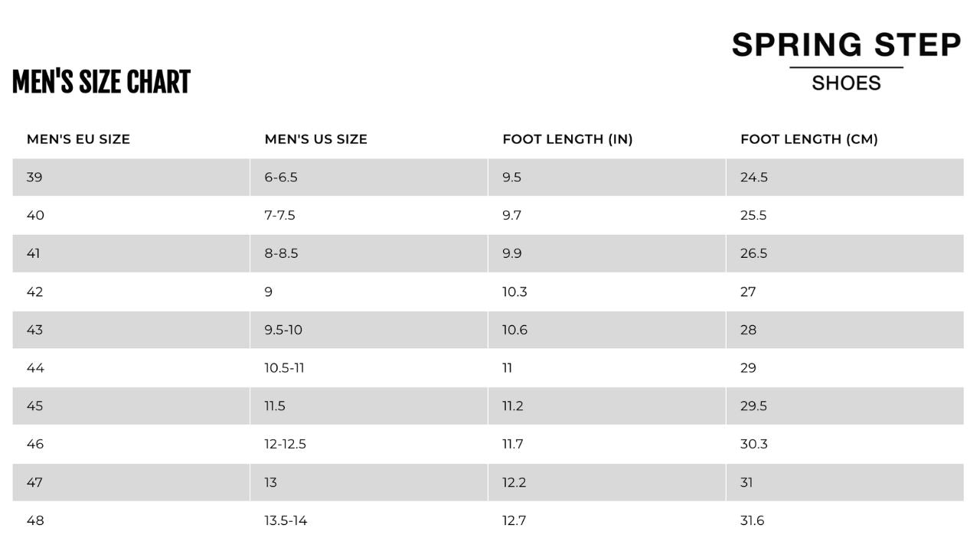Select the 27 cm foot length cell
This screenshot has width=980, height=551.
(x=748, y=292)
